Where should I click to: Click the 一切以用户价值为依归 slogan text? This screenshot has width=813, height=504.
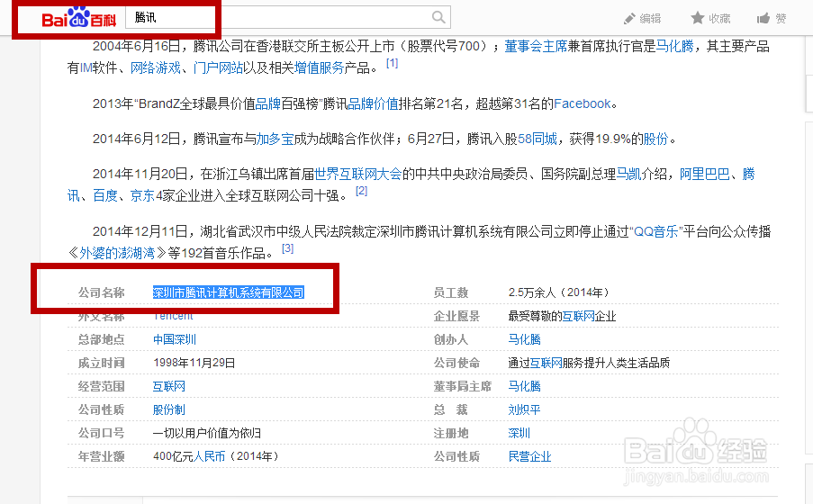[207, 433]
